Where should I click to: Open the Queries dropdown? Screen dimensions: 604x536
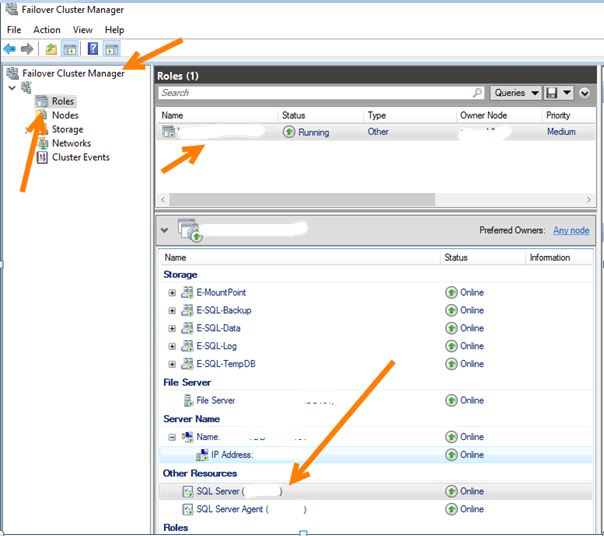(x=516, y=93)
